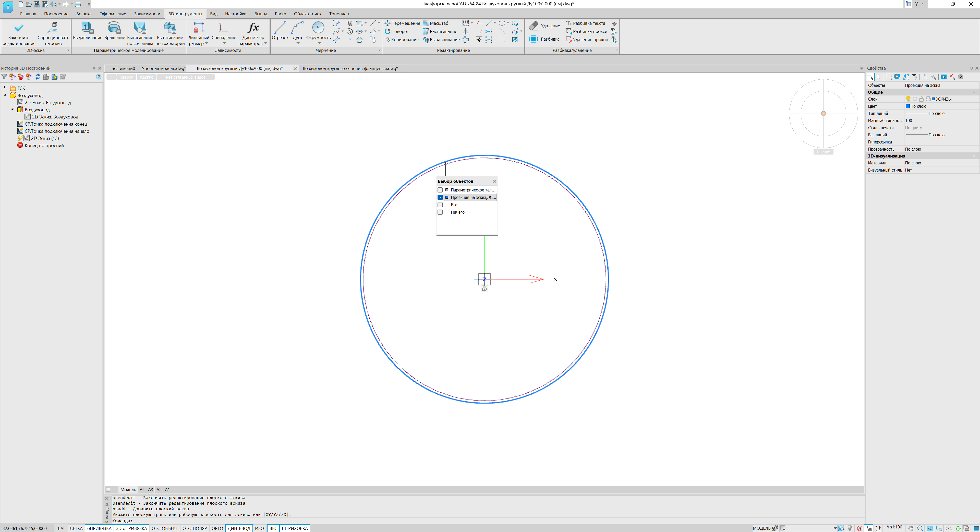Toggle ОРТО mode in status bar
980x532 pixels.
217,528
